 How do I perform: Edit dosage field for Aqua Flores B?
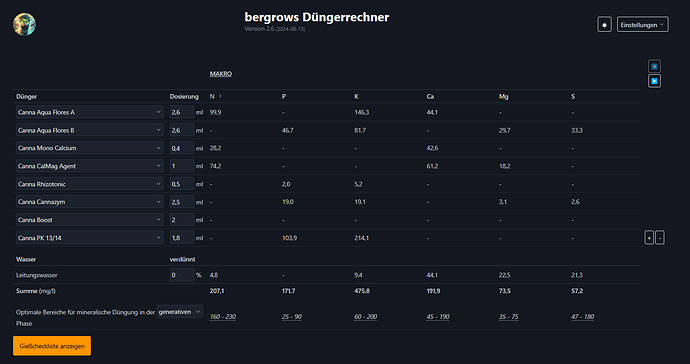pyautogui.click(x=182, y=130)
